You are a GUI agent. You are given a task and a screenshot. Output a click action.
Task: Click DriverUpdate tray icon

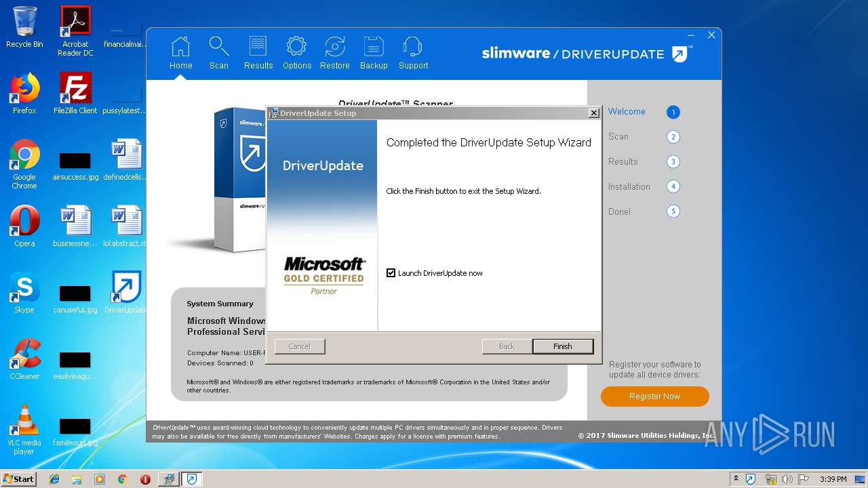click(751, 479)
